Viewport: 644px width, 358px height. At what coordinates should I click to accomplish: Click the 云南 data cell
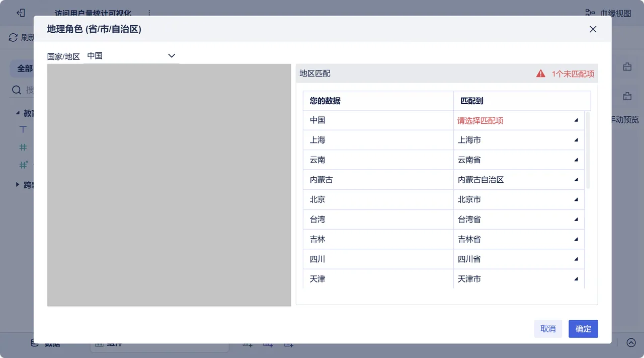coord(378,160)
